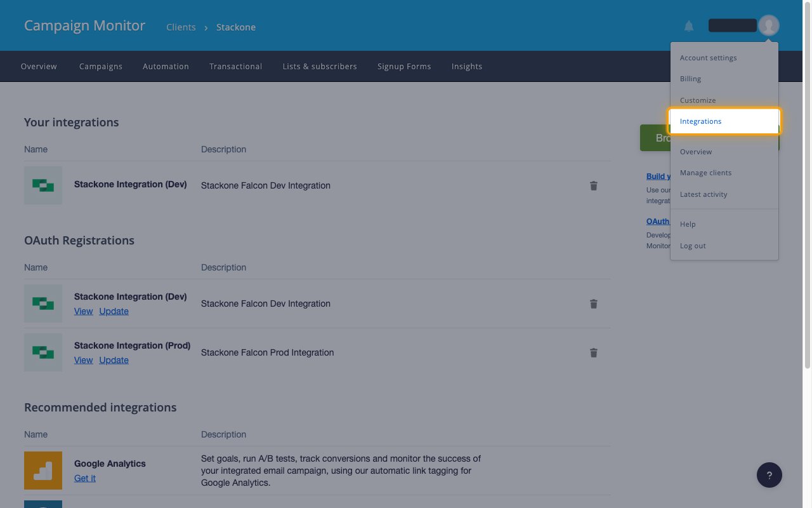Click the Stackone breadcrumb
Image resolution: width=812 pixels, height=508 pixels.
(x=236, y=27)
